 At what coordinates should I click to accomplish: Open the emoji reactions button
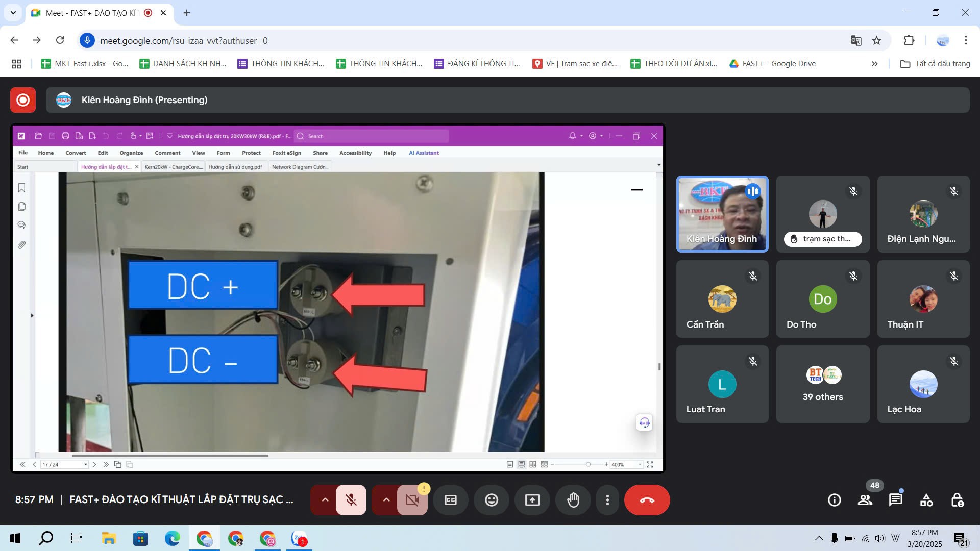pos(492,500)
